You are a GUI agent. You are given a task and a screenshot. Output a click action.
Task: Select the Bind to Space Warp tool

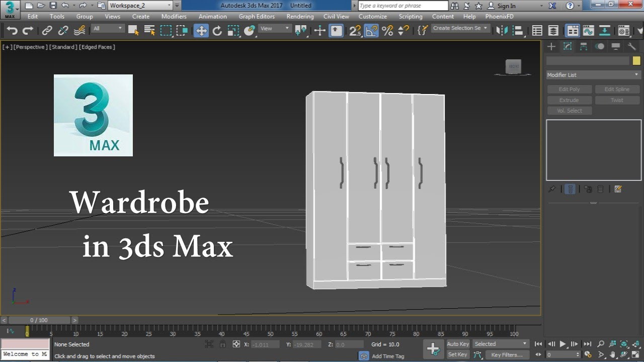pos(79,31)
